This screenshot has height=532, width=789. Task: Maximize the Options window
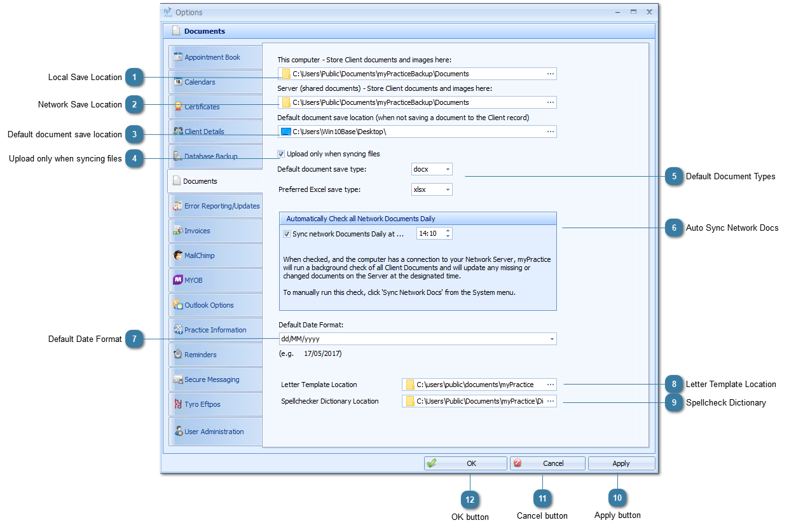[x=633, y=11]
